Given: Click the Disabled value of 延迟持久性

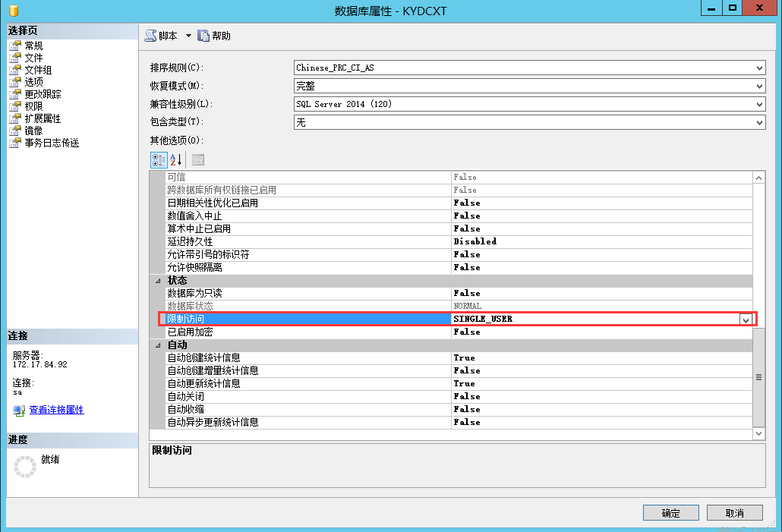Looking at the screenshot, I should point(475,241).
